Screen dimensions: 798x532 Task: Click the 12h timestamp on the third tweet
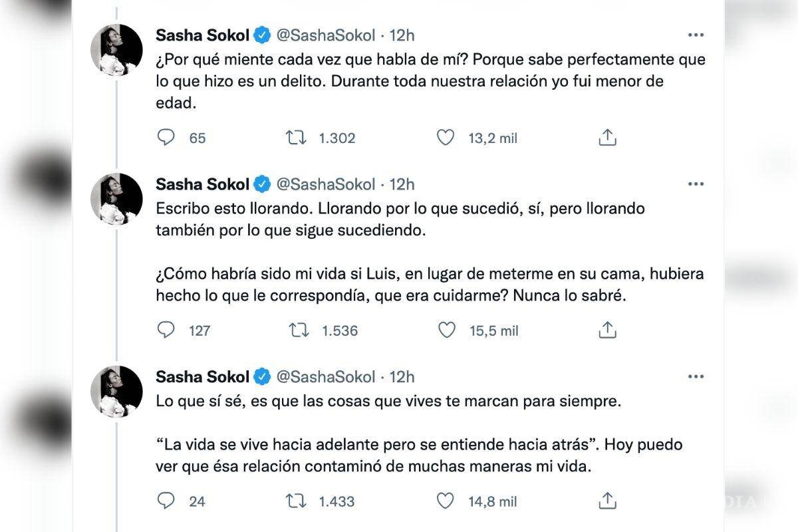coord(401,376)
